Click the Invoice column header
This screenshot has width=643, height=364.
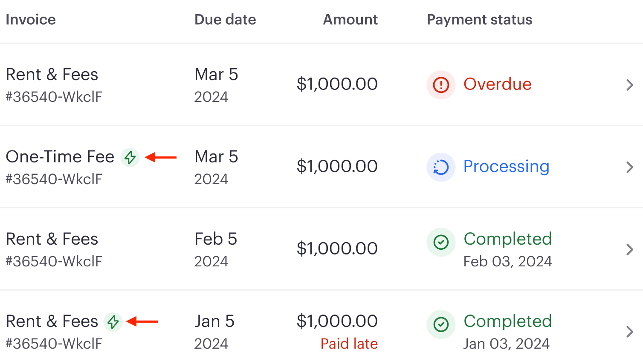[30, 20]
